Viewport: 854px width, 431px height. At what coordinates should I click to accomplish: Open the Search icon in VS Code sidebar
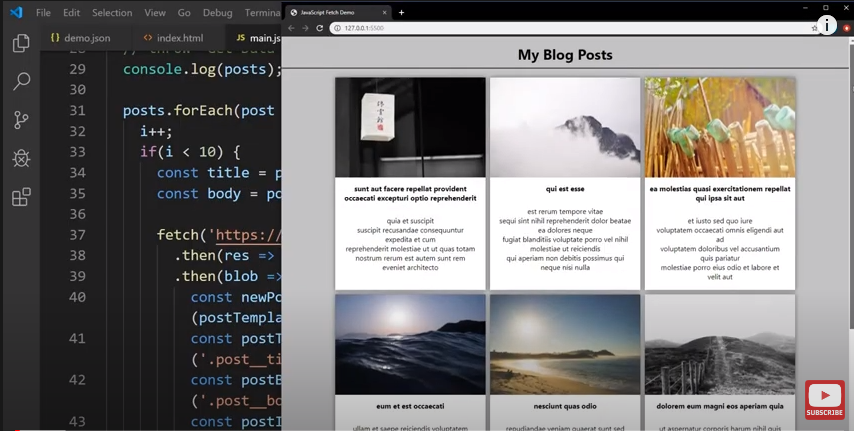pos(21,81)
